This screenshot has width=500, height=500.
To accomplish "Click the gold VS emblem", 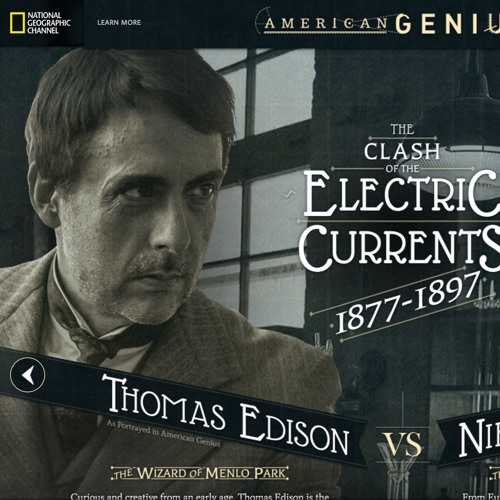I will pos(403,445).
